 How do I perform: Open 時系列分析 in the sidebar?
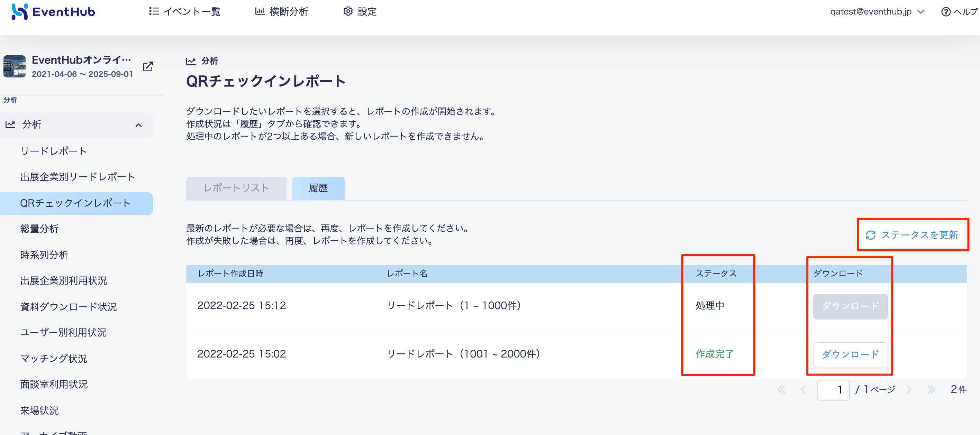pos(44,255)
